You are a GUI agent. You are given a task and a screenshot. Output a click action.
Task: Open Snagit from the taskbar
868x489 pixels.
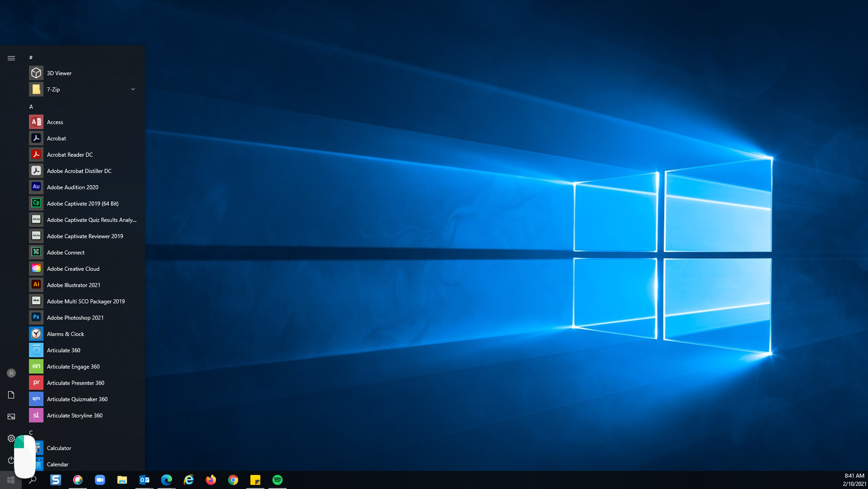tap(56, 480)
